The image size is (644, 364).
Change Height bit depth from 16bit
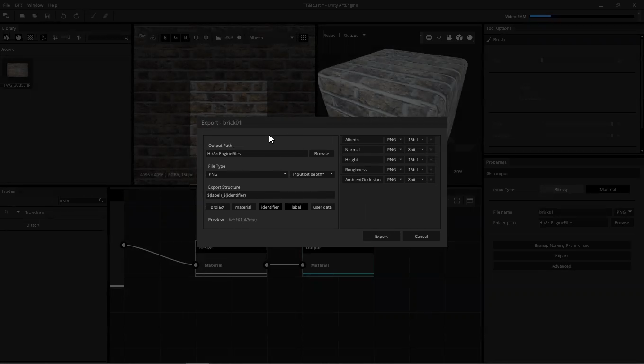click(x=416, y=160)
